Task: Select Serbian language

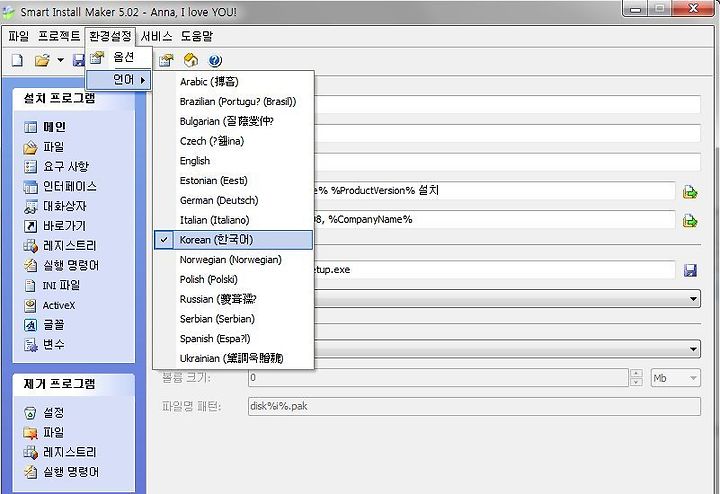Action: click(234, 319)
